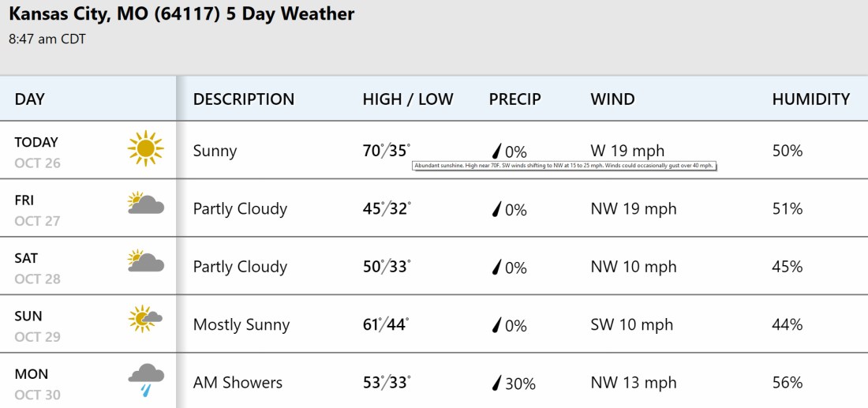Click Monday's rain showers icon
Screen dimensions: 868x408
[145, 378]
